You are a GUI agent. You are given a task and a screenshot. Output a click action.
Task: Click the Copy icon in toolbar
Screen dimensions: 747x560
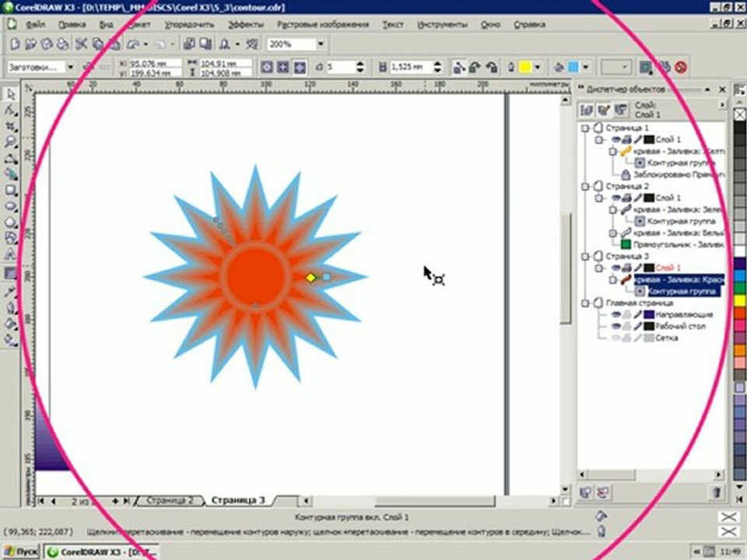(x=98, y=44)
